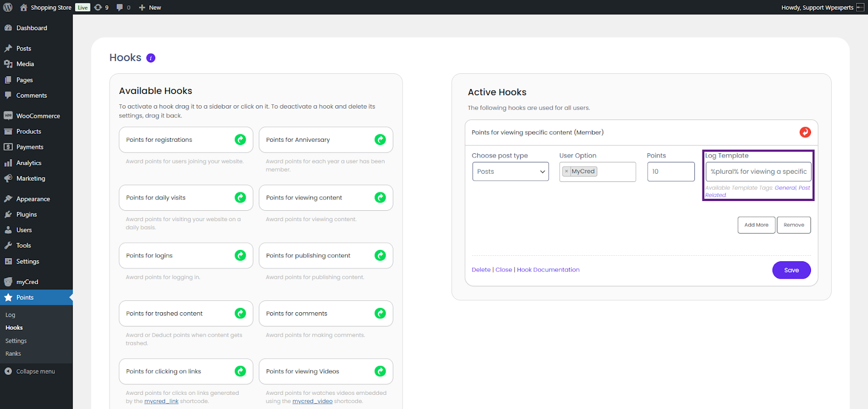
Task: Click green arrow on Points for daily visits
Action: pos(240,198)
